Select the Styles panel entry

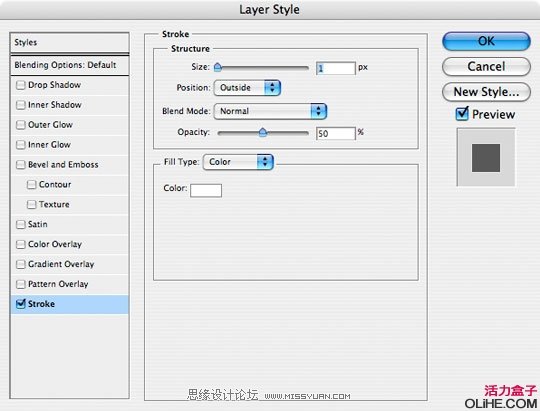[x=70, y=43]
